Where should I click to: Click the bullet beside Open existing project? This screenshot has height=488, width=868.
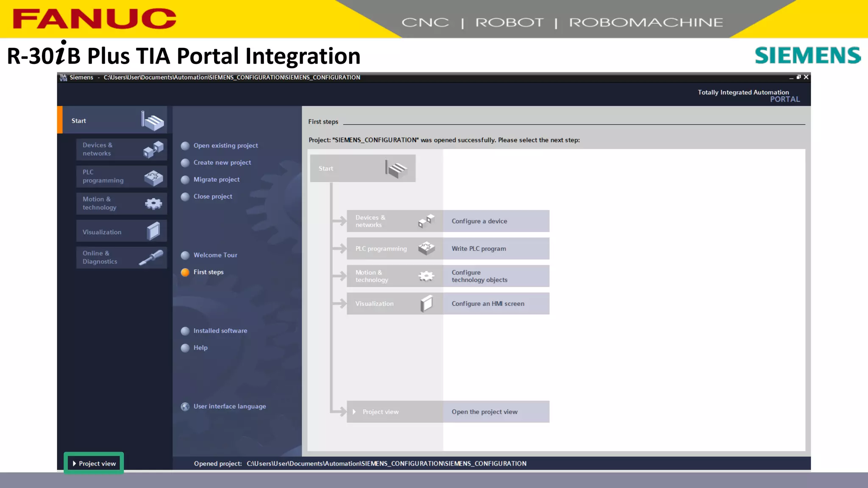[x=185, y=146]
